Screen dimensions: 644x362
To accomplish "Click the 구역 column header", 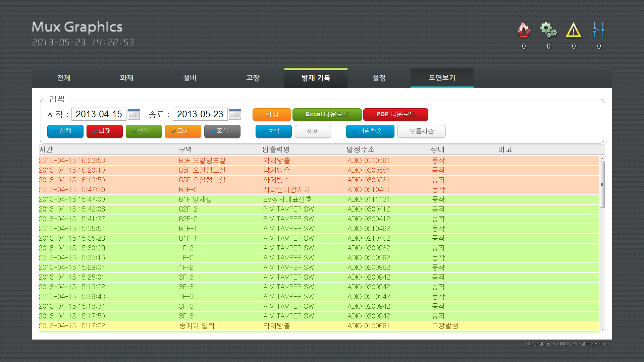I will coord(185,149).
